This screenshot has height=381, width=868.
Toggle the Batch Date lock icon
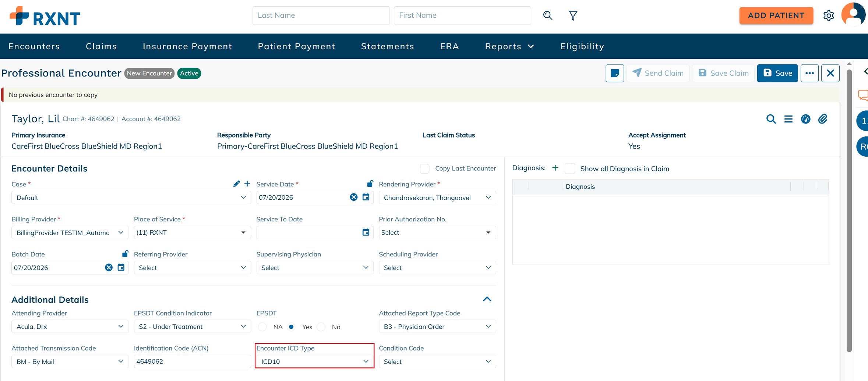[125, 254]
